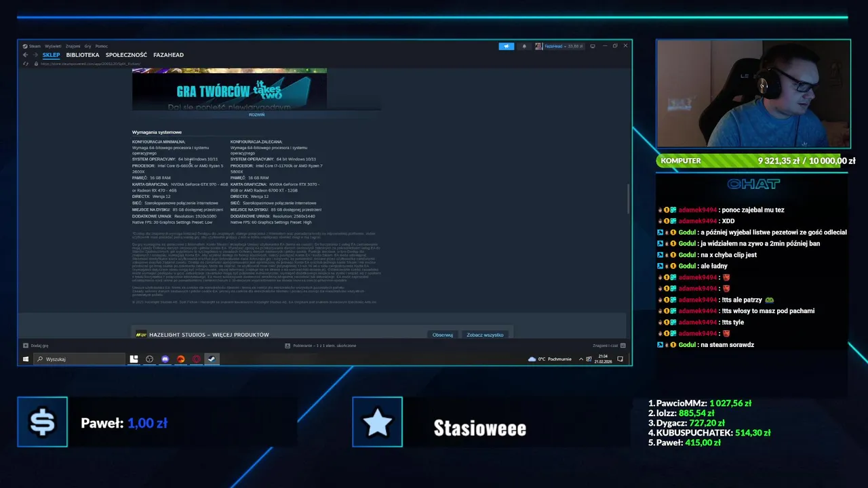
Task: Expand the description with ROZWIŃ
Action: point(256,115)
